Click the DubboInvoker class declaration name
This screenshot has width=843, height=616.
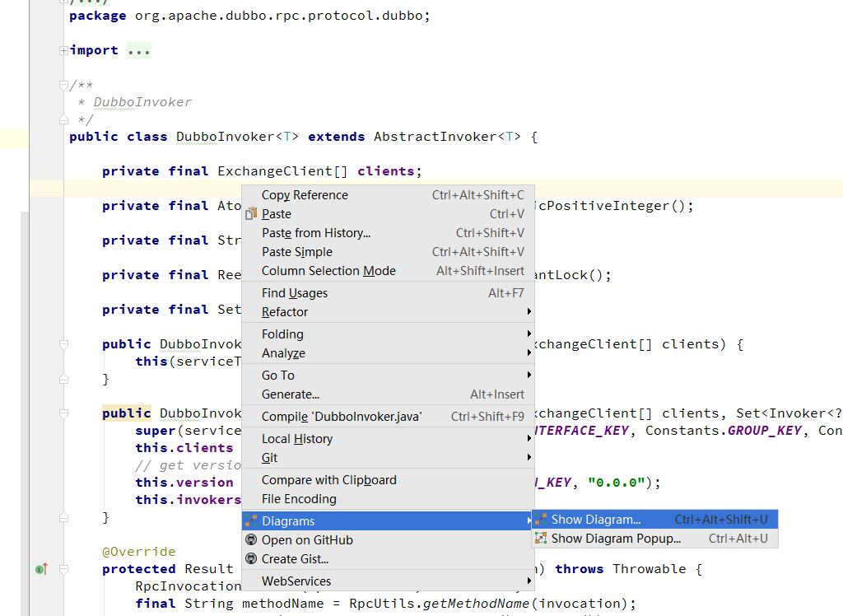226,137
